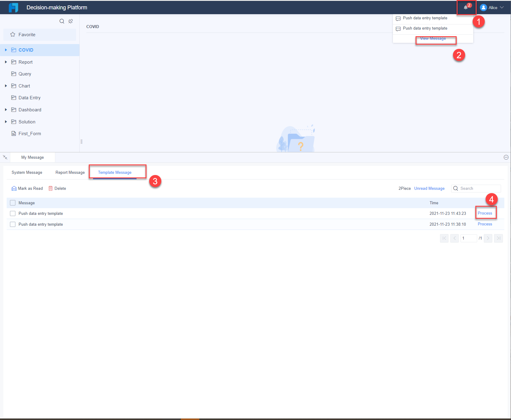Expand the Solution folder
The height and width of the screenshot is (420, 511).
pyautogui.click(x=6, y=122)
